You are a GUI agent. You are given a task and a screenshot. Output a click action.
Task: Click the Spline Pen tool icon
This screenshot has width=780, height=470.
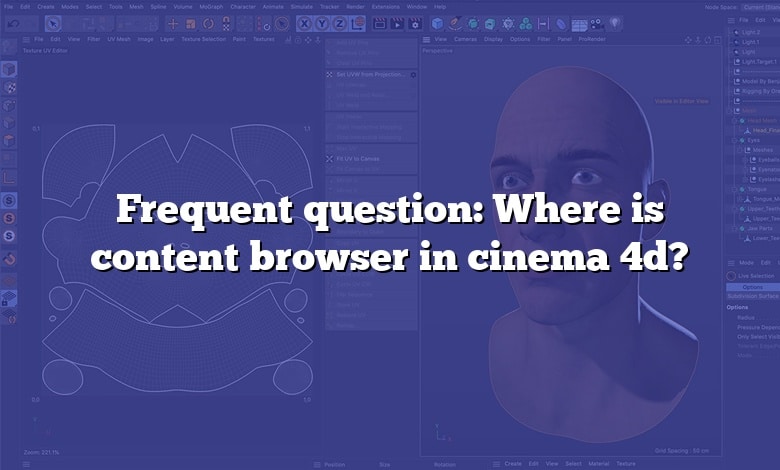[455, 23]
